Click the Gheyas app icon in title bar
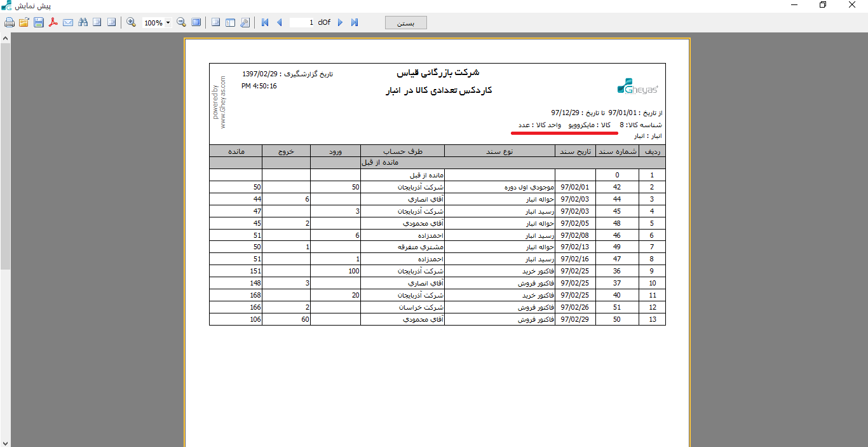 tap(6, 5)
